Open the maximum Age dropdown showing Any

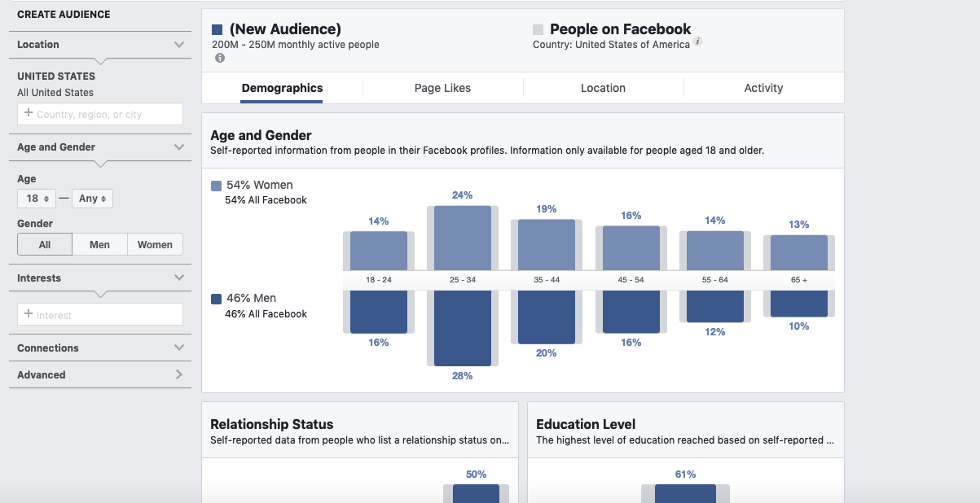92,198
